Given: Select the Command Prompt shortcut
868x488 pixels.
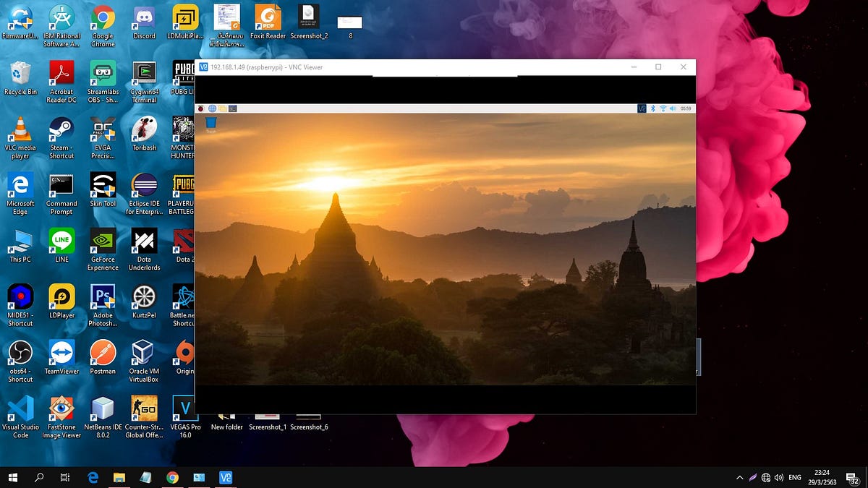Looking at the screenshot, I should click(61, 194).
